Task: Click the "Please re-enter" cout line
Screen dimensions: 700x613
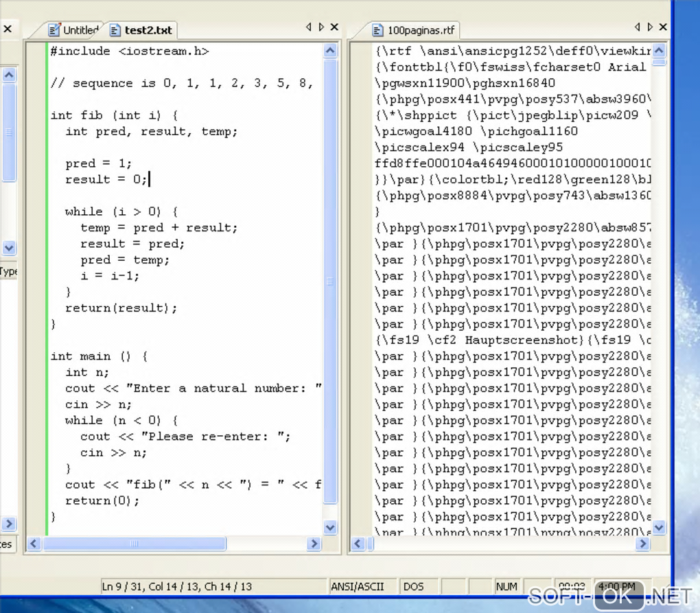Action: tap(185, 437)
